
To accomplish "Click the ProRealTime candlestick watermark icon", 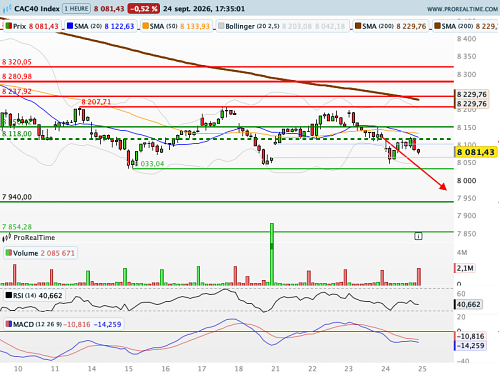I will coord(7,238).
